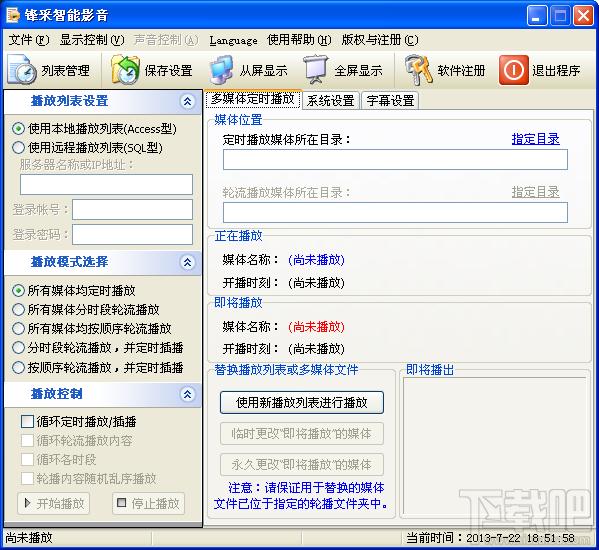The width and height of the screenshot is (599, 550).
Task: Switch to 多媒体定时播放 tab
Action: 253,99
